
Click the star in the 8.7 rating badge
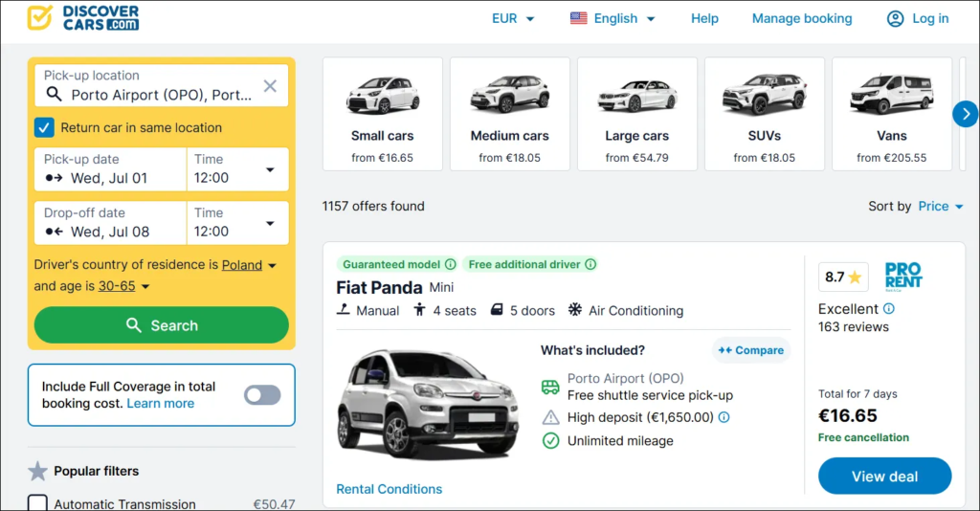click(x=855, y=278)
